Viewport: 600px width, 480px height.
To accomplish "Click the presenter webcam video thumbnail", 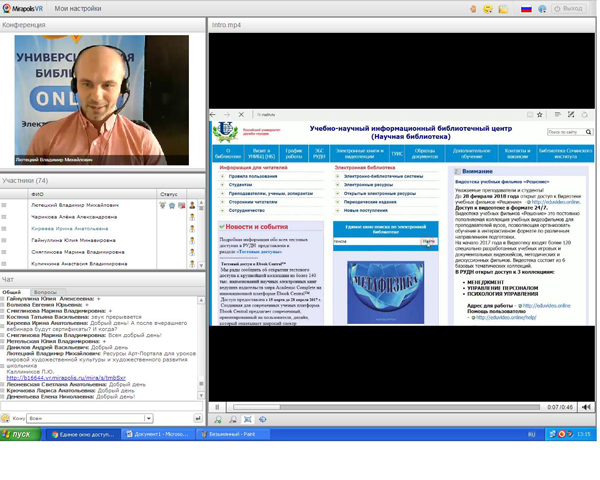I will tap(102, 100).
